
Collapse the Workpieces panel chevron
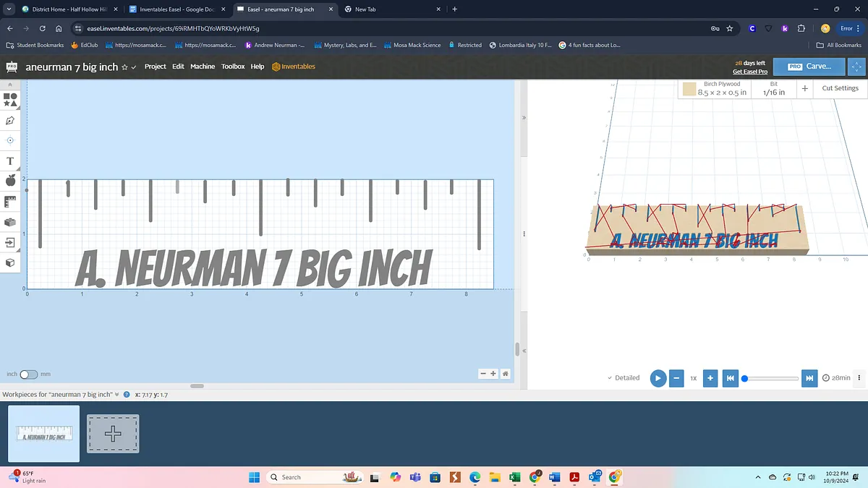point(116,395)
